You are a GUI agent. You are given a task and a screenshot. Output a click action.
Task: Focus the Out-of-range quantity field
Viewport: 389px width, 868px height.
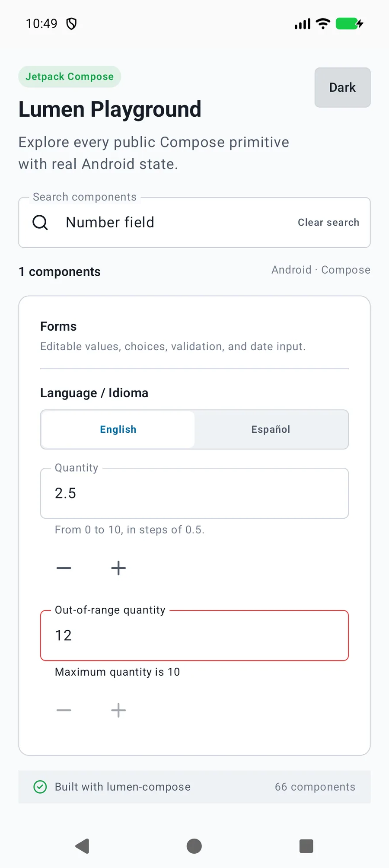point(194,635)
